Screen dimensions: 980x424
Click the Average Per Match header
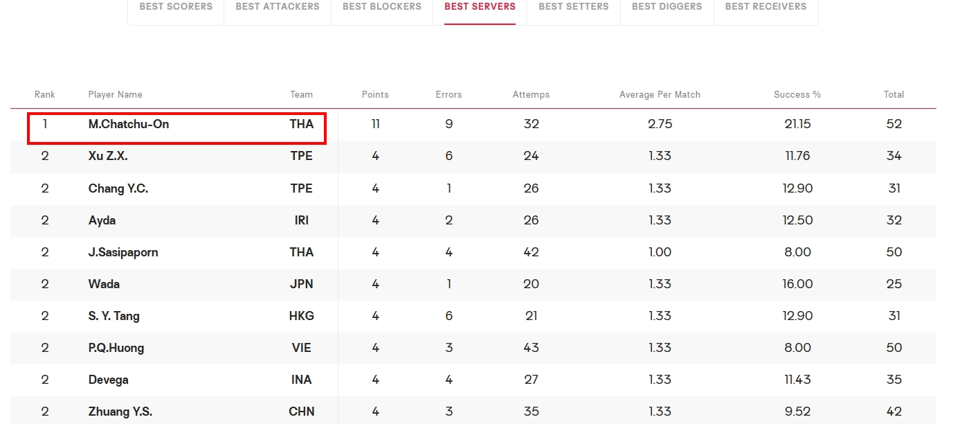pos(660,94)
